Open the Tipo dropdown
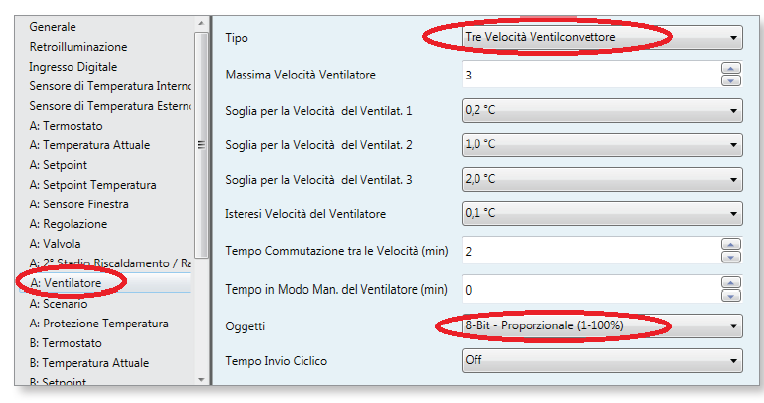Image resolution: width=764 pixels, height=403 pixels. [602, 38]
